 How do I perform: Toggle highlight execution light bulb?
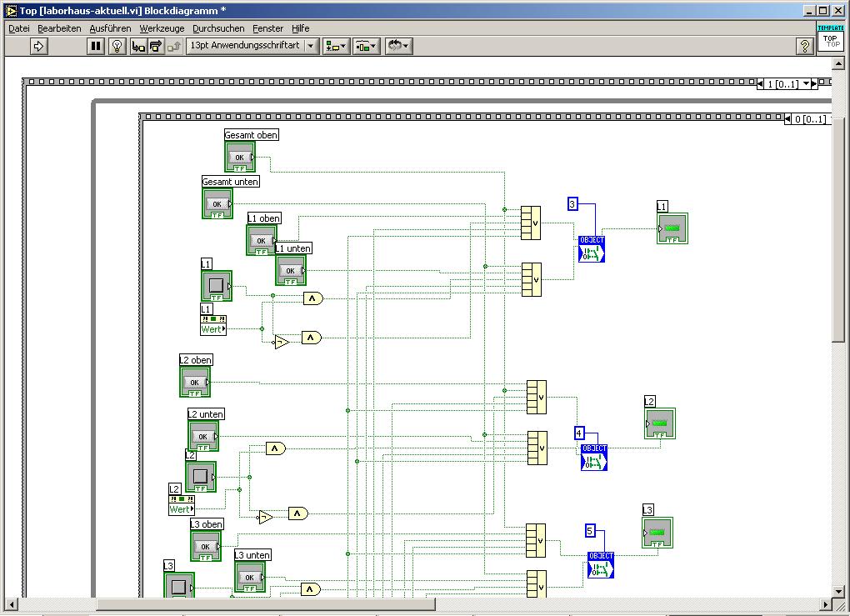click(117, 46)
